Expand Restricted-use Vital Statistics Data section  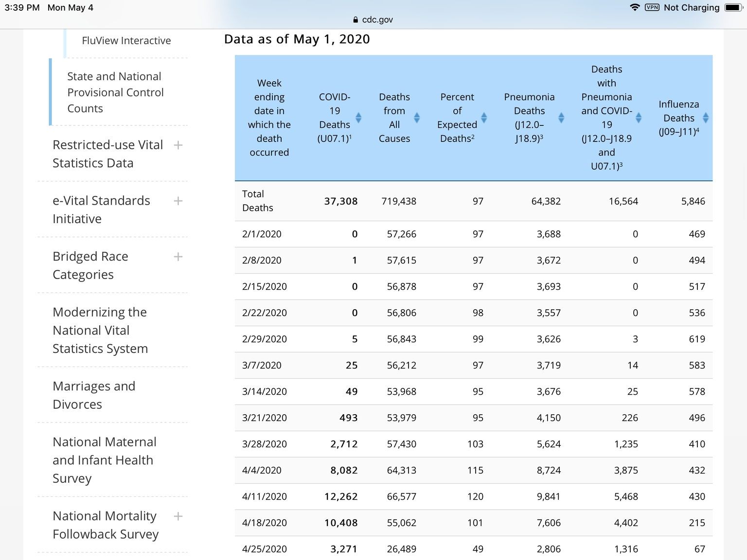pos(178,145)
